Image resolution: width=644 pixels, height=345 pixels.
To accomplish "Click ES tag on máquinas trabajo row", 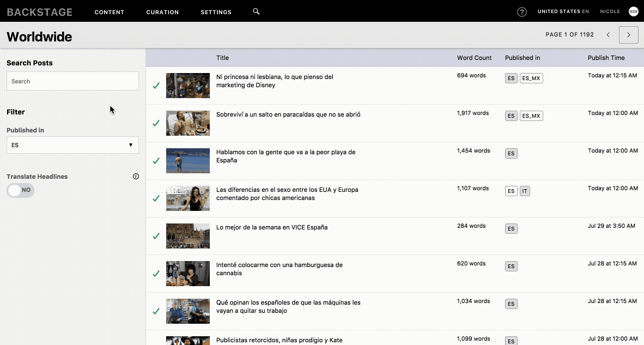I will 511,304.
